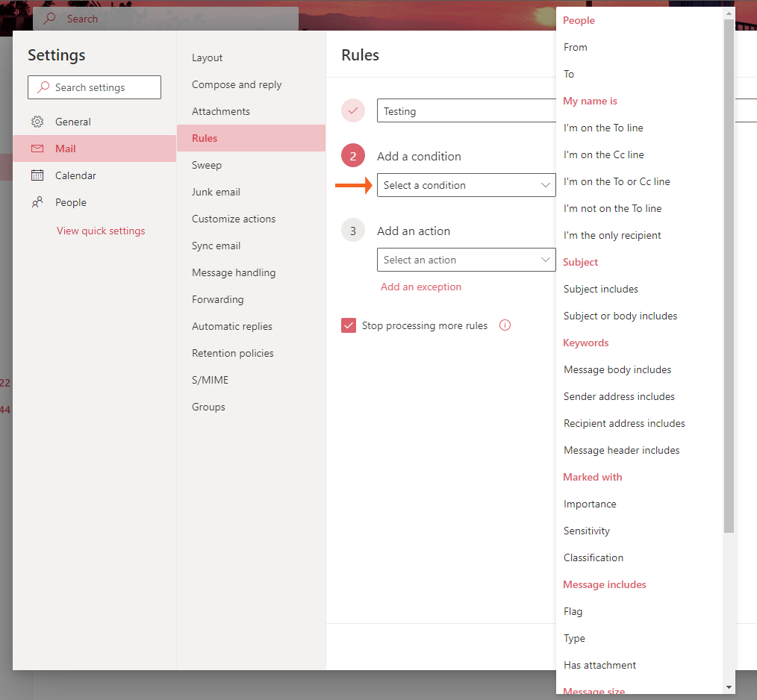Viewport: 757px width, 700px height.
Task: Click the Add an exception link
Action: coord(421,287)
